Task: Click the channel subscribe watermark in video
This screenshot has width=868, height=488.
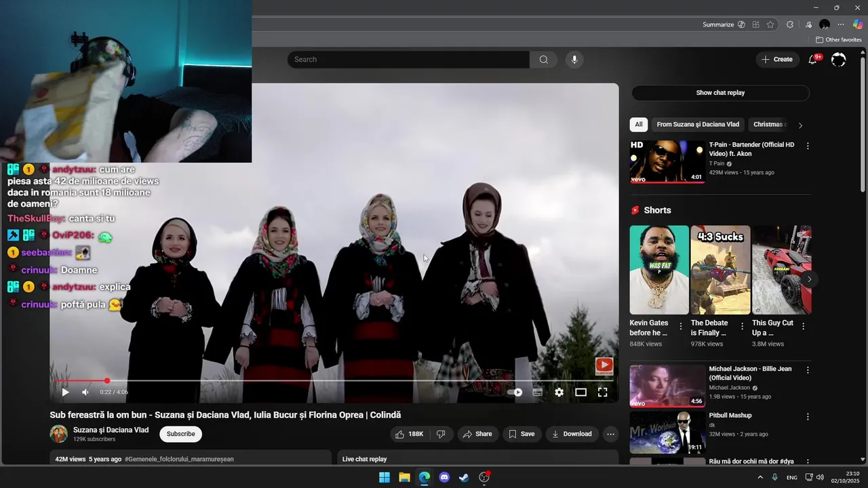Action: (604, 366)
